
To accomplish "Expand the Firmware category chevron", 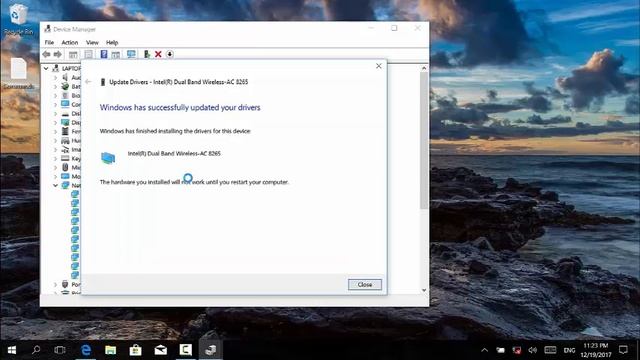I will (56, 131).
